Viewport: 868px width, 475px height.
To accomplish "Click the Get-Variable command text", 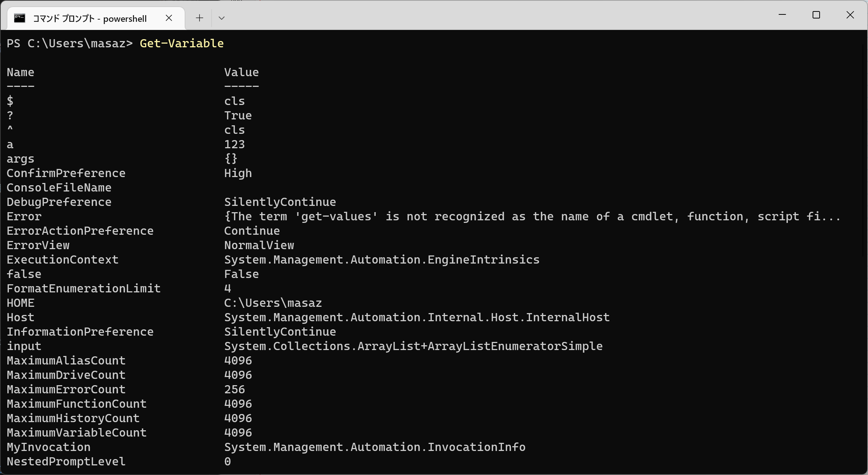I will pos(181,44).
